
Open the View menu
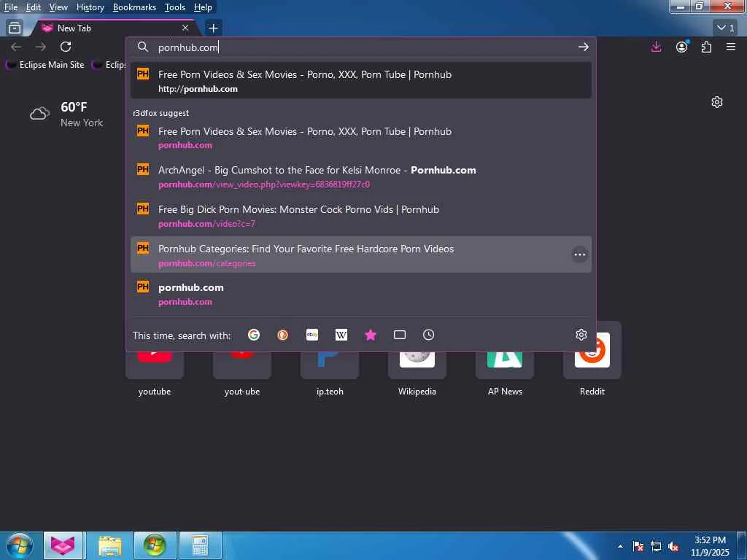click(58, 7)
